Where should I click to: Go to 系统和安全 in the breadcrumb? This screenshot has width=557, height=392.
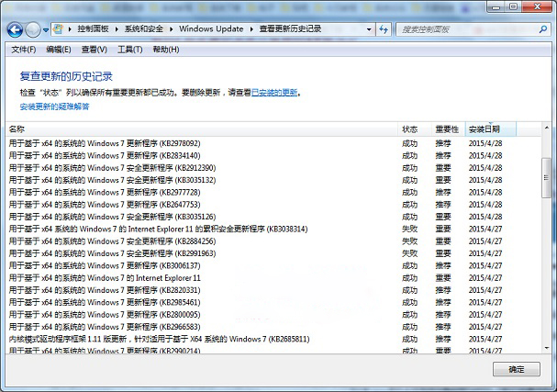coord(144,28)
